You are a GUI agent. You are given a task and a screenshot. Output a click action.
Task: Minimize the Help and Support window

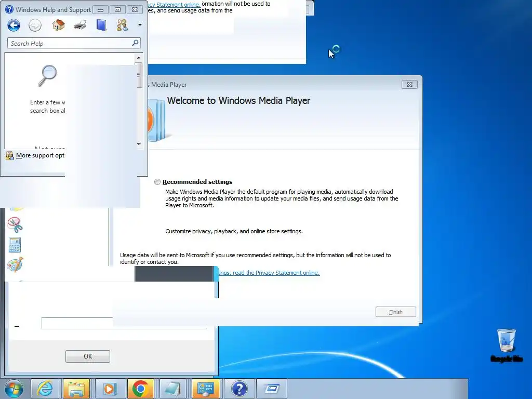click(100, 10)
